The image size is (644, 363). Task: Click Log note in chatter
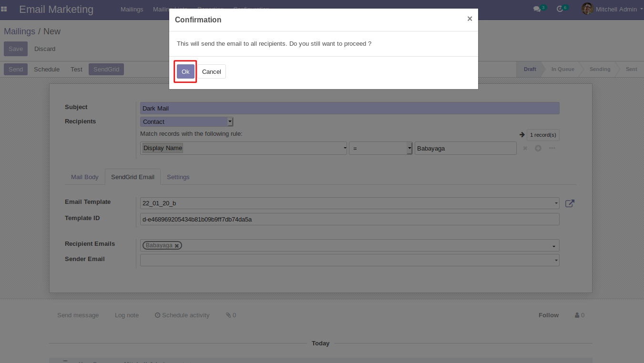pos(127,315)
